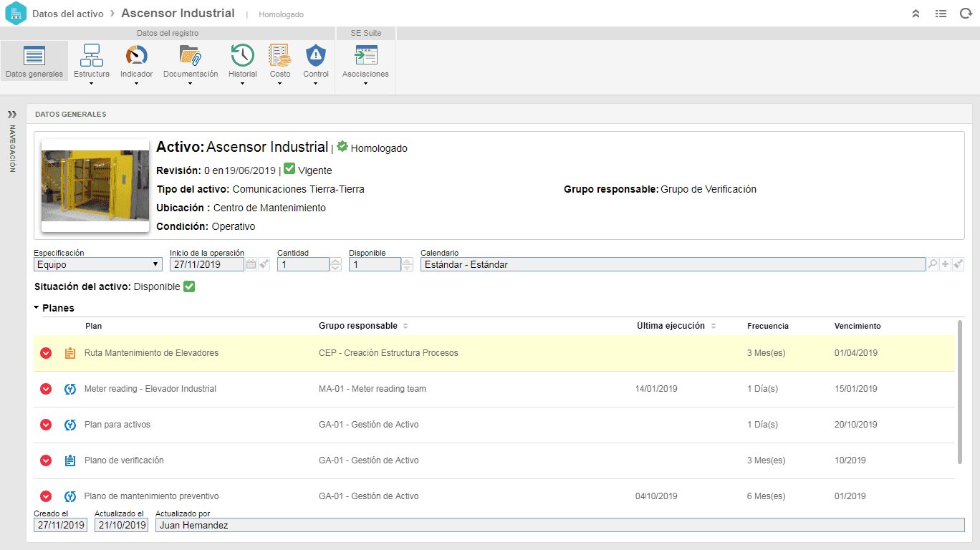Expand the Indicador dropdown arrow
The image size is (980, 550).
coord(136,84)
